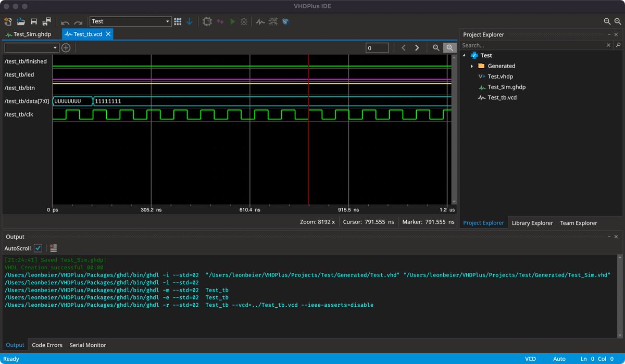Expand the Generated folder

point(472,66)
